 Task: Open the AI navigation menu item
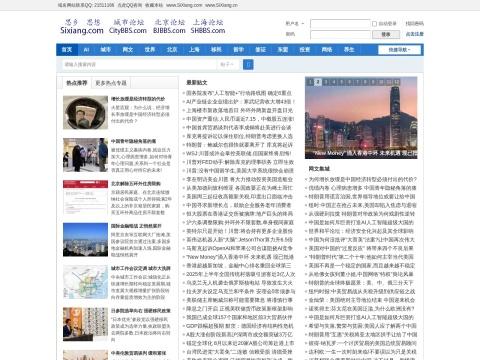click(86, 50)
